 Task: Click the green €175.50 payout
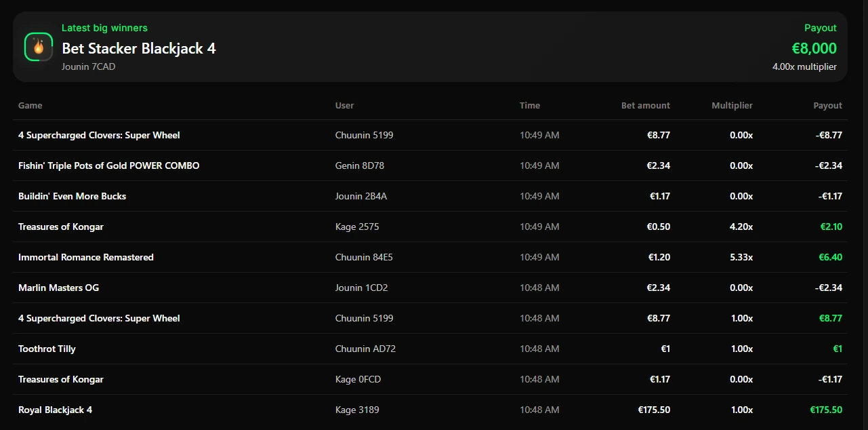pyautogui.click(x=826, y=410)
